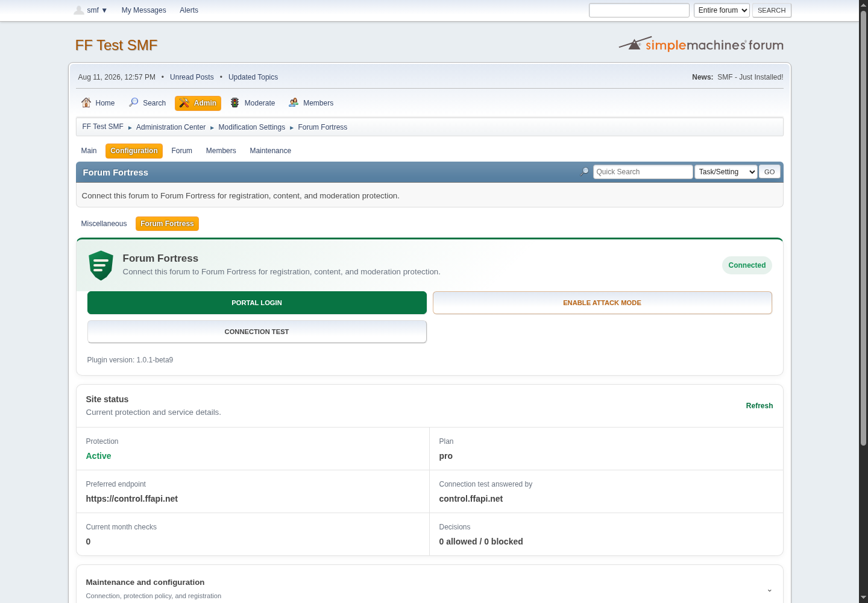The image size is (868, 603).
Task: Open Updated Topics link
Action: (253, 77)
